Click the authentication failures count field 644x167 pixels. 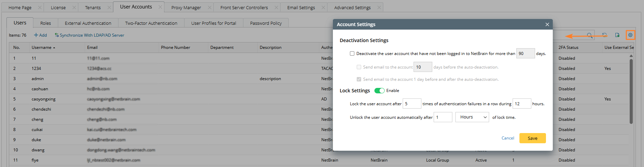point(412,104)
